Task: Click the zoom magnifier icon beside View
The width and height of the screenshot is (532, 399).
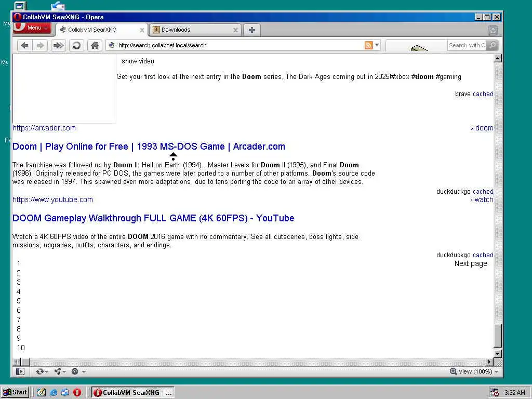Action: coord(453,371)
